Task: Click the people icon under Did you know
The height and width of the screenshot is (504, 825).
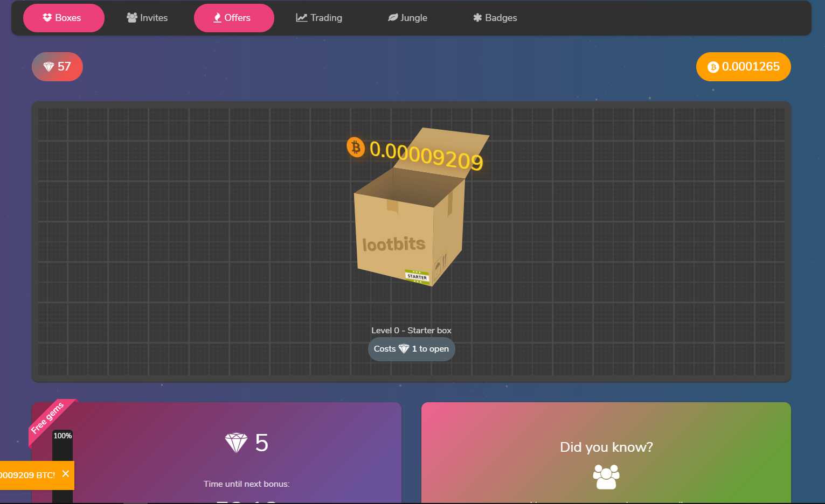Action: coord(606,477)
